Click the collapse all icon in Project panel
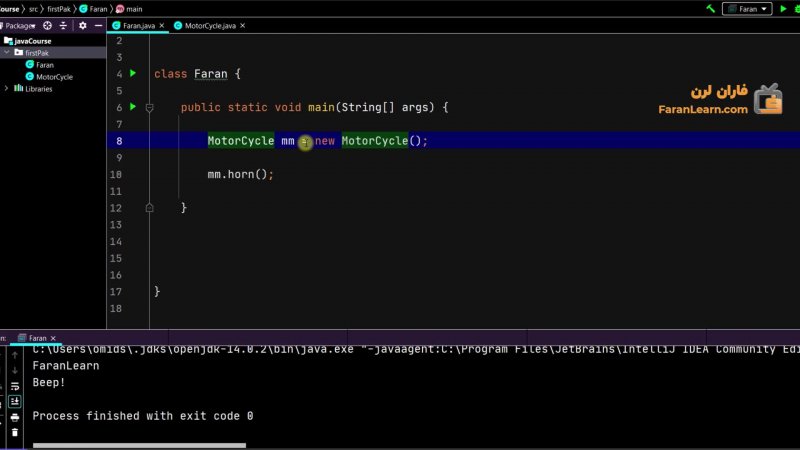 [x=64, y=25]
